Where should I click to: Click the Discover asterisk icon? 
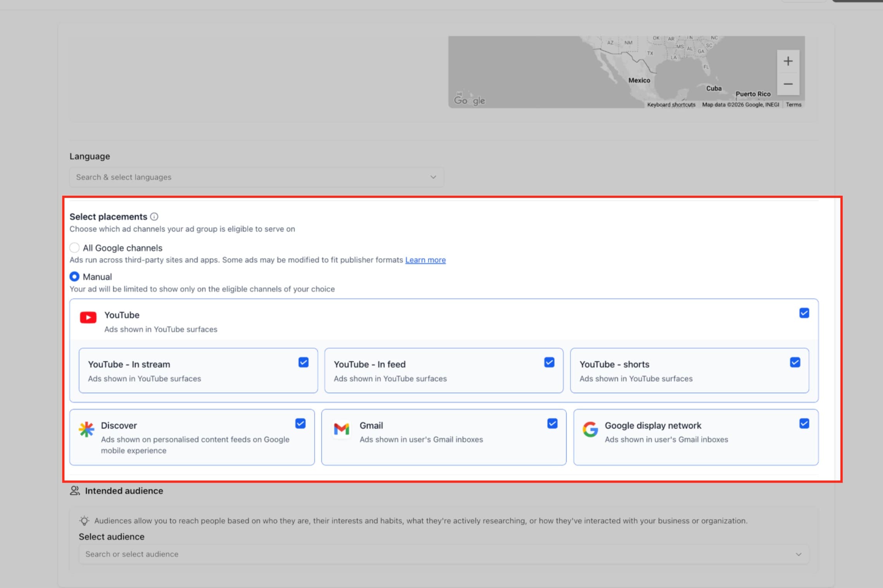coord(86,429)
